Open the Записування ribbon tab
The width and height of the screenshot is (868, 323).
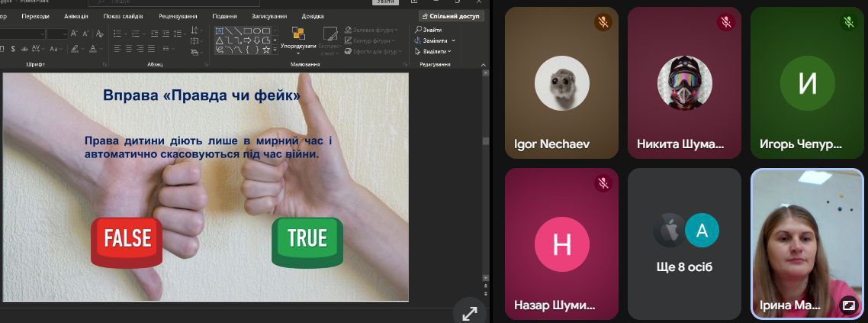269,16
